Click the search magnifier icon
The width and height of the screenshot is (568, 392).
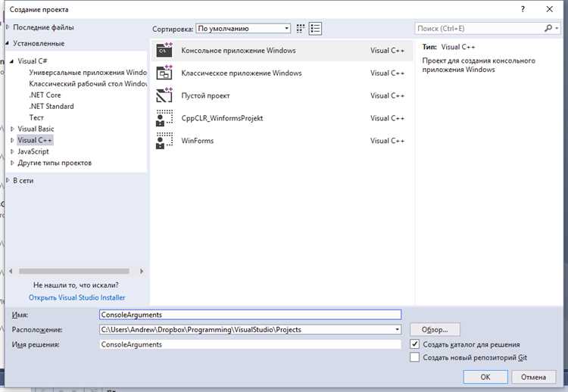point(548,28)
